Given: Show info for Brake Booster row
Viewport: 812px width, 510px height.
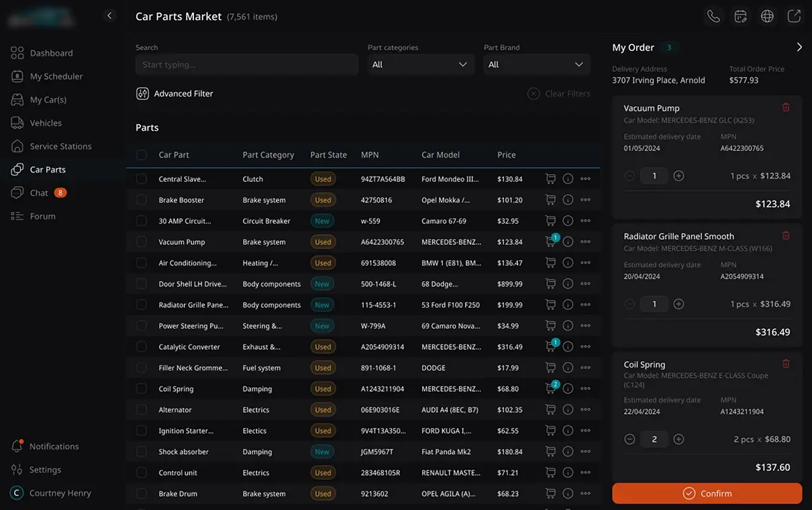Looking at the screenshot, I should pos(568,200).
